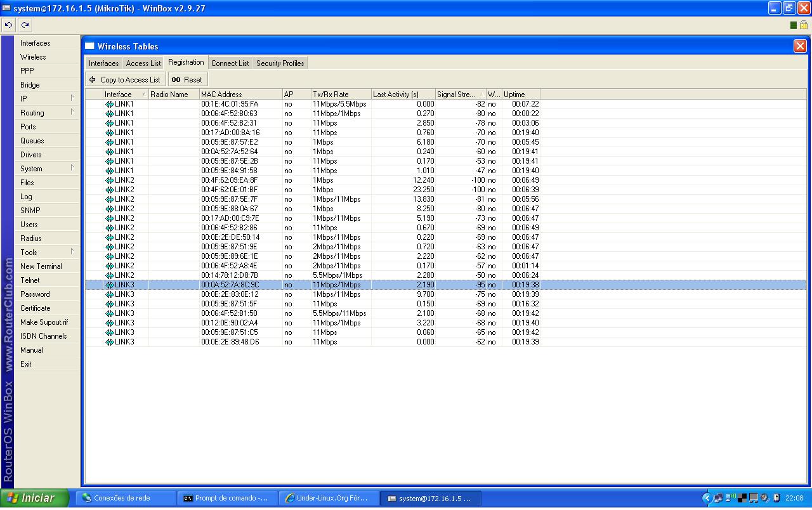Sort by Last Activity column header

click(403, 95)
